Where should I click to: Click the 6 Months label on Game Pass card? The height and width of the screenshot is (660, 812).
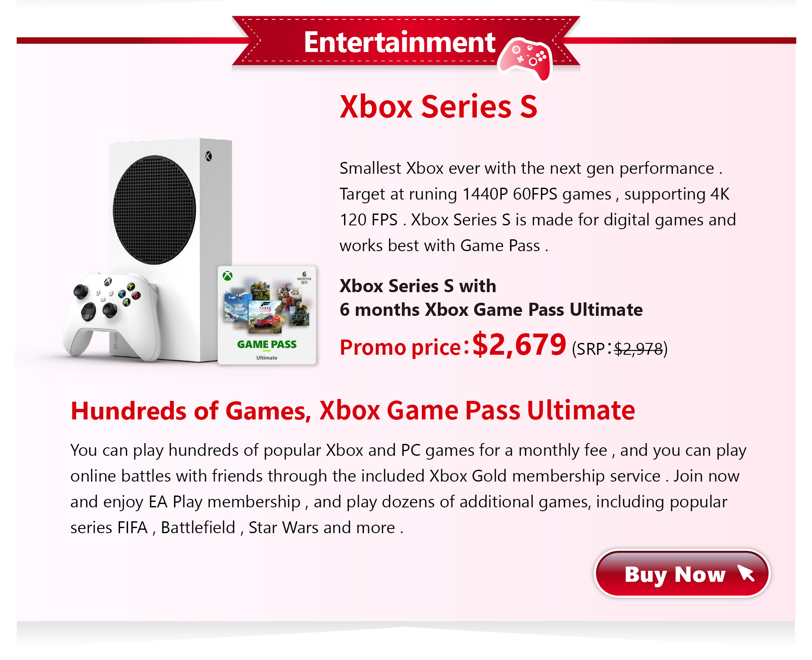[304, 278]
